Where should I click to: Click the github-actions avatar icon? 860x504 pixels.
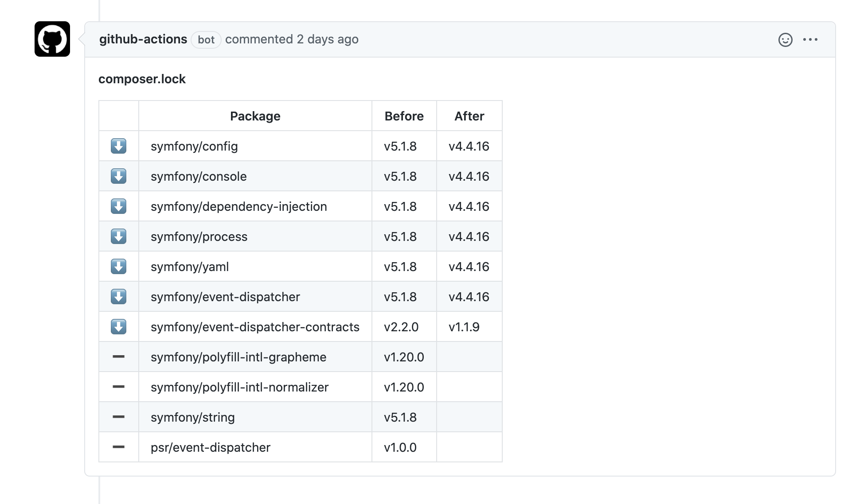point(52,39)
